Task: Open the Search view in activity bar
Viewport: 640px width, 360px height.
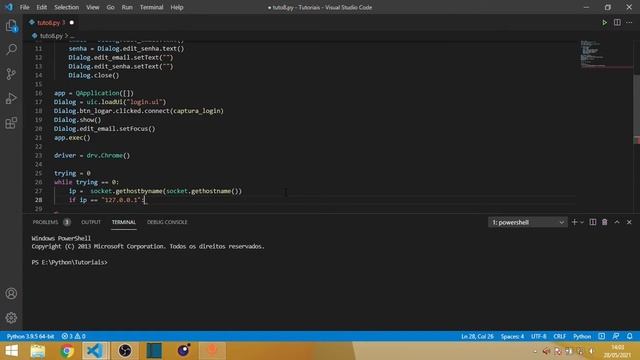Action: pyautogui.click(x=11, y=50)
